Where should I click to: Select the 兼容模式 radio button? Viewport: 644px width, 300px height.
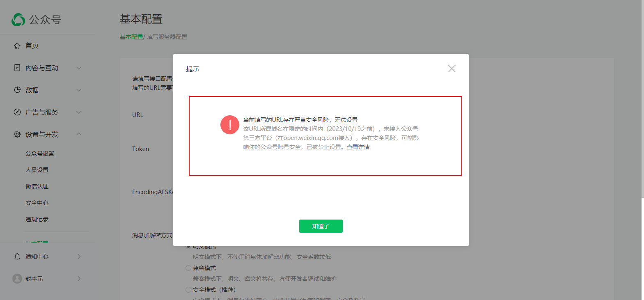pos(188,268)
